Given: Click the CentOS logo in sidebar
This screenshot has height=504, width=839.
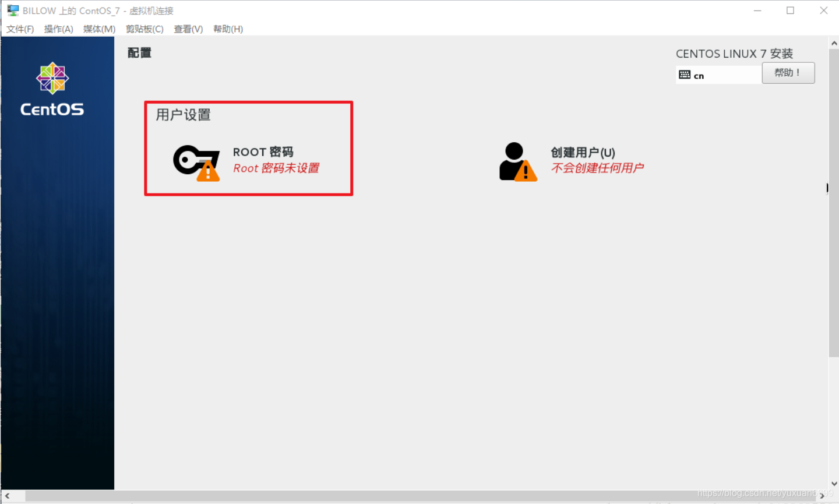Looking at the screenshot, I should (52, 89).
